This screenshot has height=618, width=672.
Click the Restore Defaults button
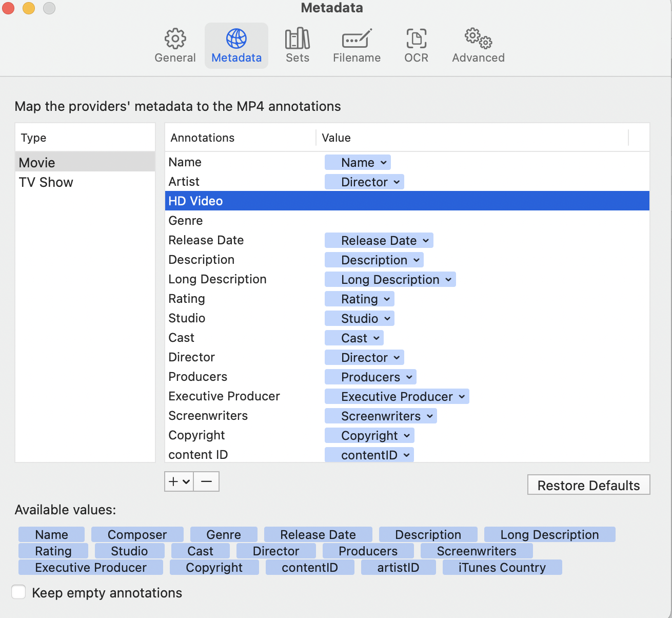588,485
